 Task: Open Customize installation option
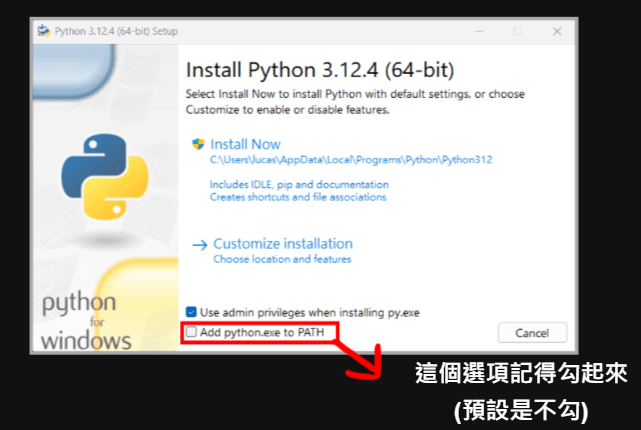283,244
